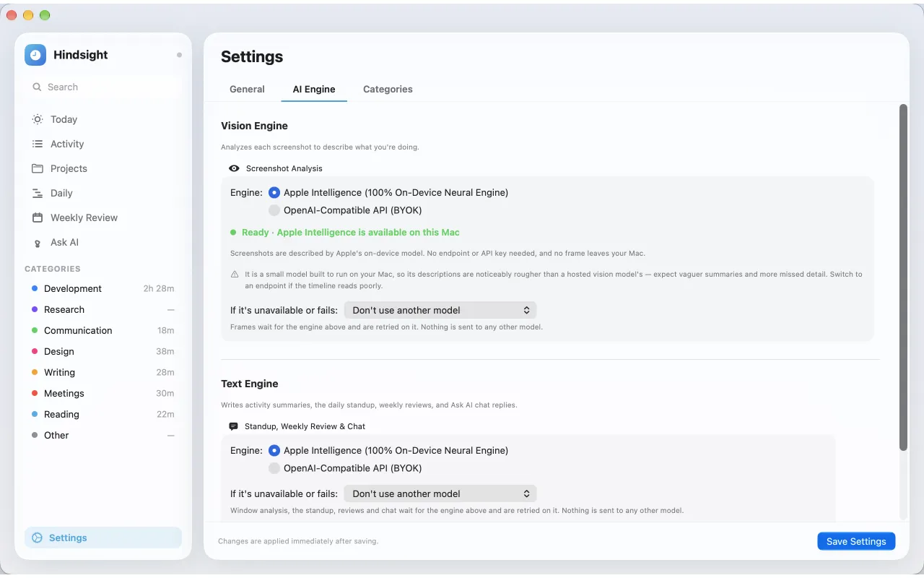Image resolution: width=924 pixels, height=578 pixels.
Task: Click the green Ready status dot
Action: [x=233, y=233]
